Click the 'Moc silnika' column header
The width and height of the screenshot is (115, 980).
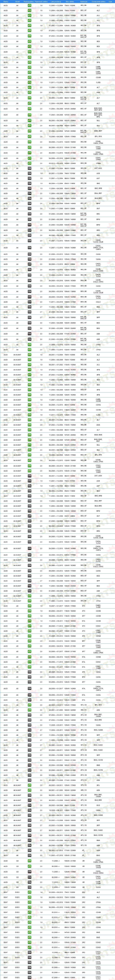(x=70, y=1)
